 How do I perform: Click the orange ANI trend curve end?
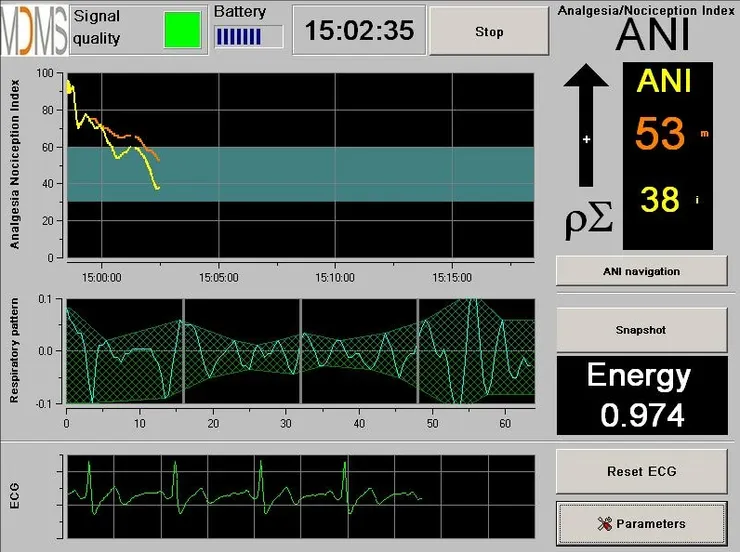(158, 160)
